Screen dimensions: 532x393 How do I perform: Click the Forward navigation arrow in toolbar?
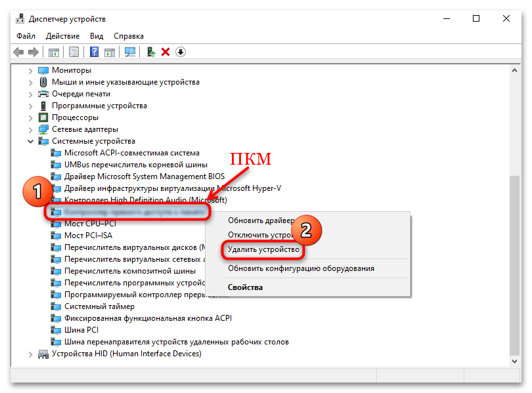(x=32, y=52)
